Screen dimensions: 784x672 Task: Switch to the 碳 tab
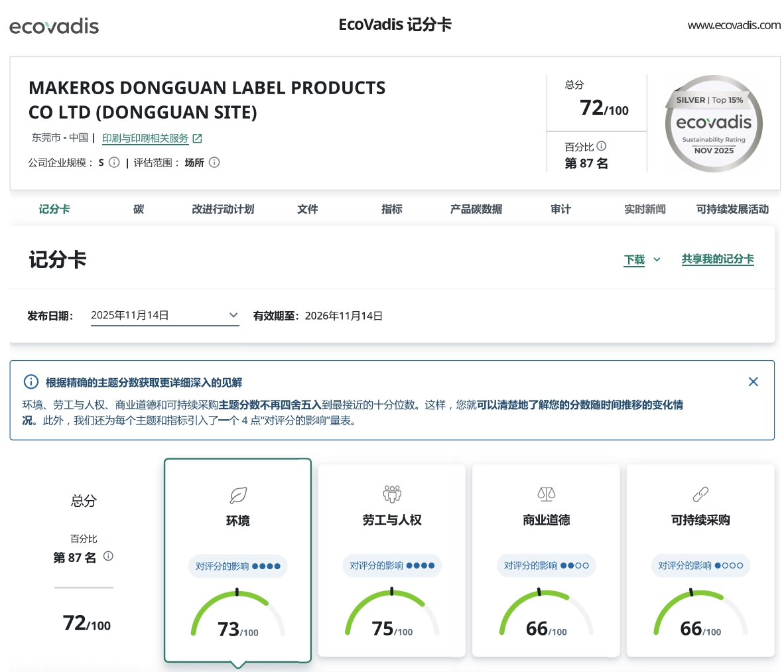point(139,209)
